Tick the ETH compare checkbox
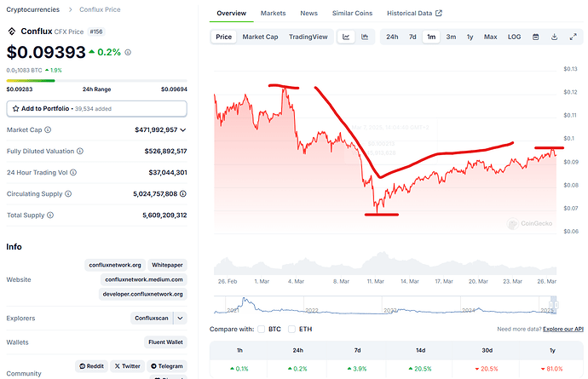 (x=291, y=329)
